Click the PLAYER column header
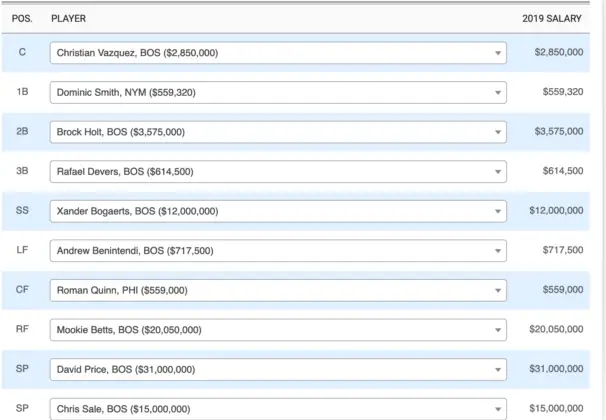606x420 pixels. 68,19
